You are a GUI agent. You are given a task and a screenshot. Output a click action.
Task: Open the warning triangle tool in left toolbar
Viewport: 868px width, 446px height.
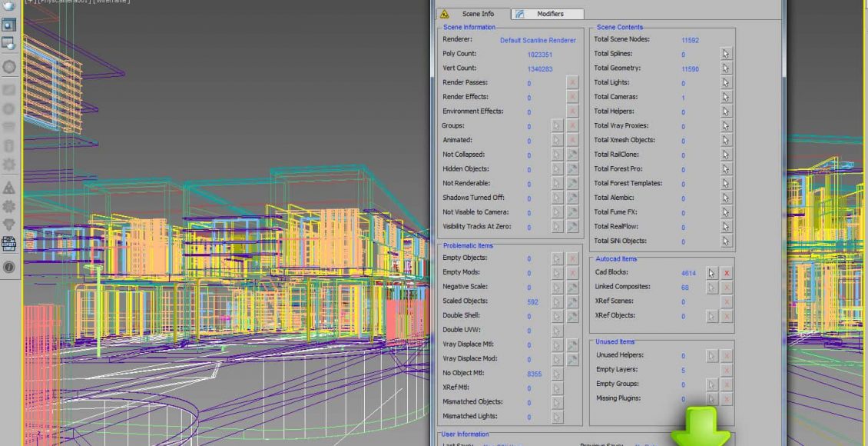pos(9,188)
